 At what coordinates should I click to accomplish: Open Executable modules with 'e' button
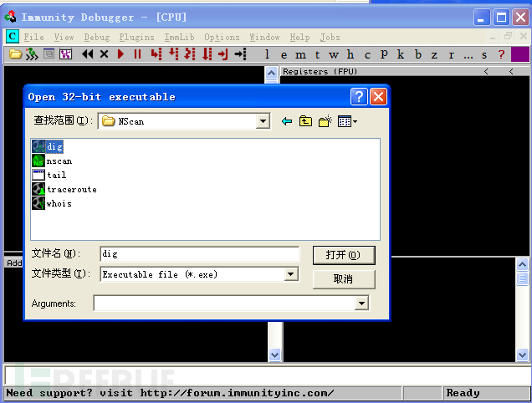point(284,54)
